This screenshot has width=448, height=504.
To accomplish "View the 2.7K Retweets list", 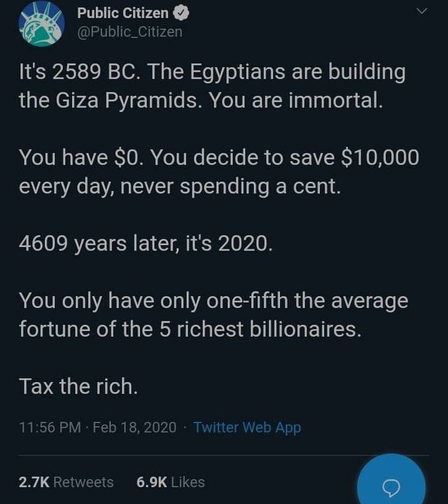I will (66, 482).
